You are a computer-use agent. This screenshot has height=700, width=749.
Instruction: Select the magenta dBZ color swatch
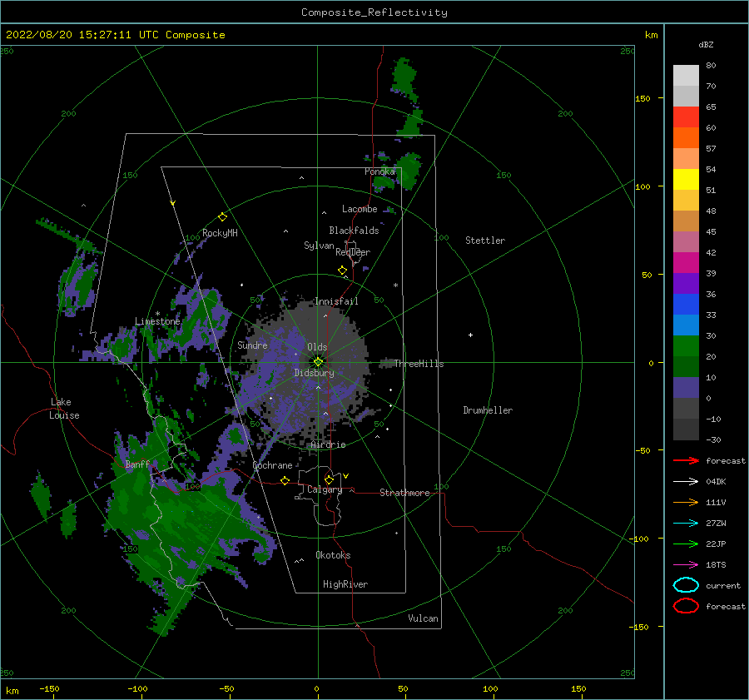click(686, 262)
